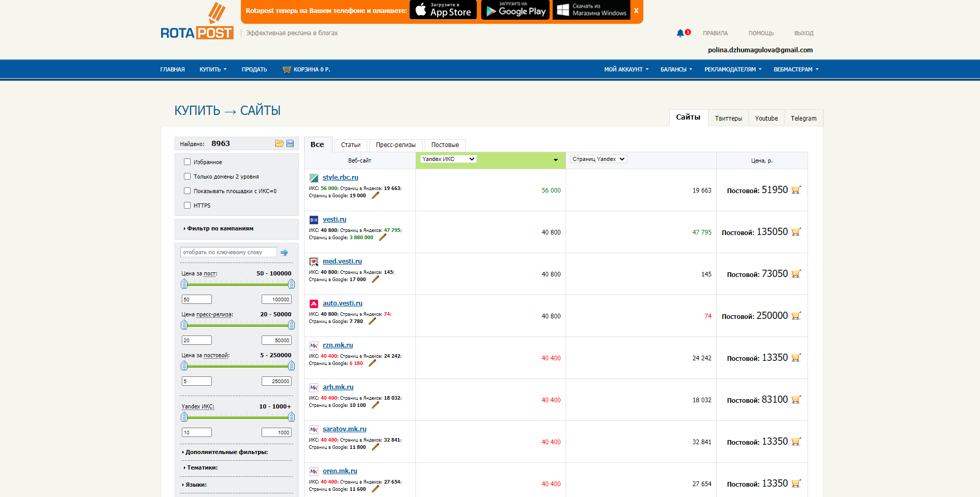Enable the HTTPS filter checkbox
The height and width of the screenshot is (497, 980).
click(187, 206)
